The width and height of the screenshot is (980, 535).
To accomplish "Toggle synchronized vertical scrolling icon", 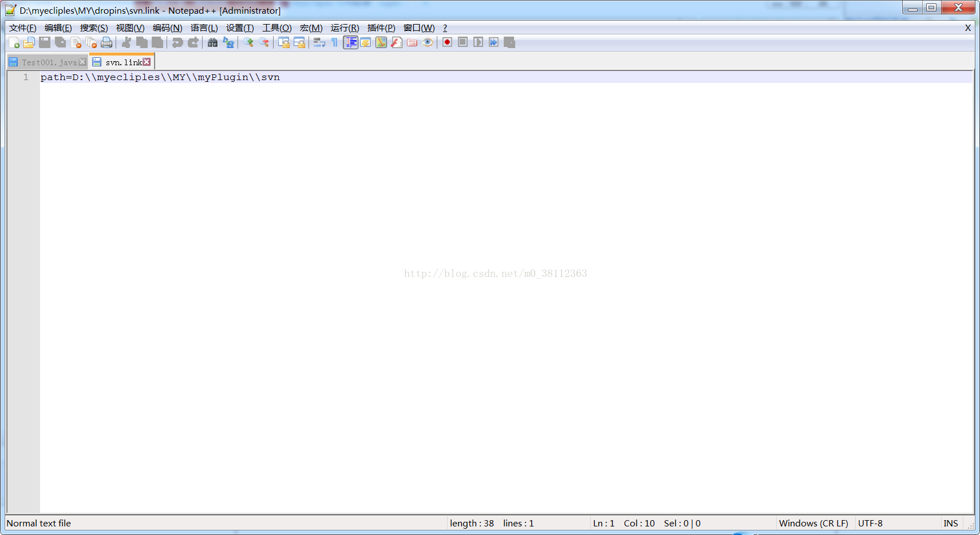I will pyautogui.click(x=284, y=42).
